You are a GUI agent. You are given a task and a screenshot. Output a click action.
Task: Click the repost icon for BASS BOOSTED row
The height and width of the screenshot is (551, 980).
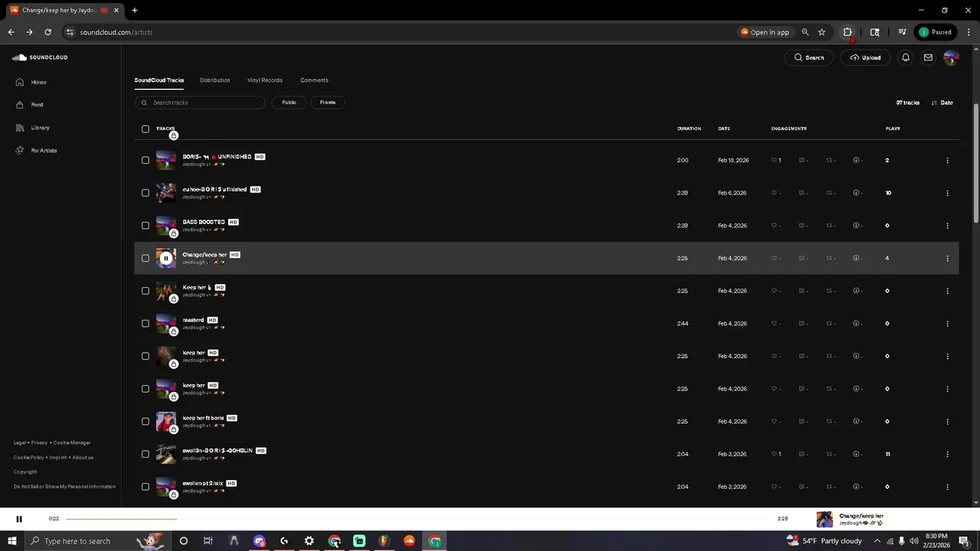pos(829,226)
